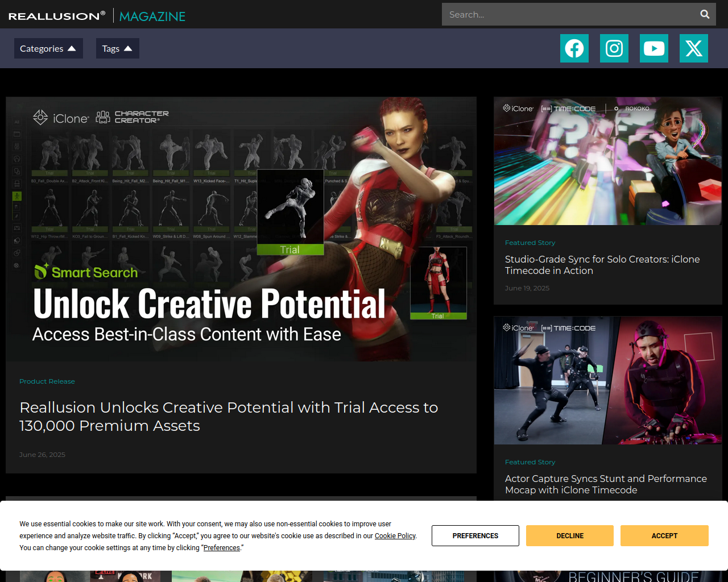Click the Preferences cookie button
The width and height of the screenshot is (728, 582).
click(x=475, y=536)
